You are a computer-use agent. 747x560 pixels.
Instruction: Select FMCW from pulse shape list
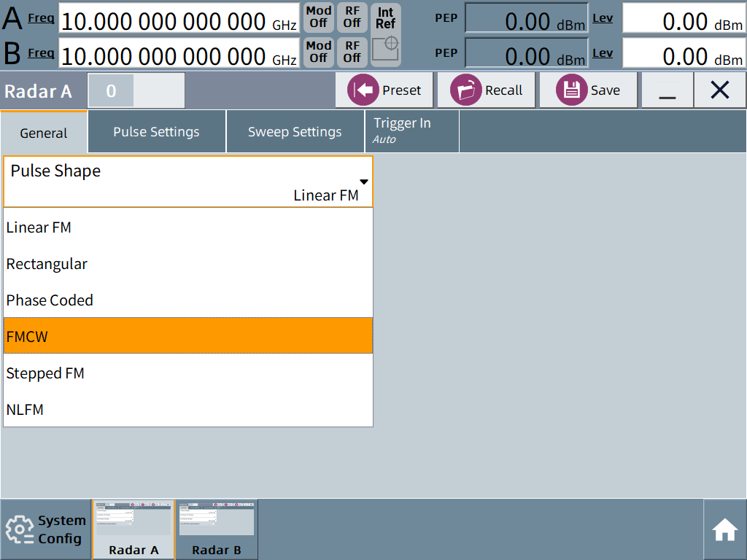point(188,336)
